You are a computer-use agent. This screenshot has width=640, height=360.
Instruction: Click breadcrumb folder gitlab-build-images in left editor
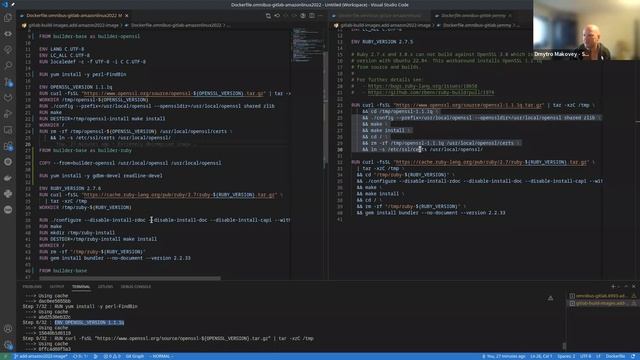click(x=73, y=25)
